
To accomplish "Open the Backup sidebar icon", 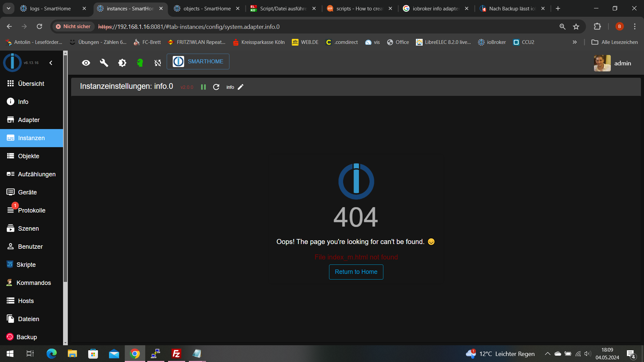I will [10, 337].
